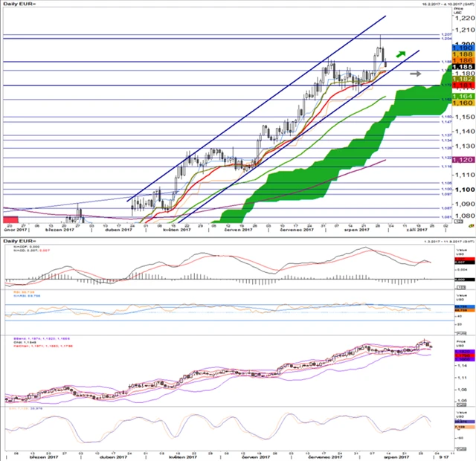Click the 1,110 price axis label
The height and width of the screenshot is (461, 476).
[x=465, y=175]
